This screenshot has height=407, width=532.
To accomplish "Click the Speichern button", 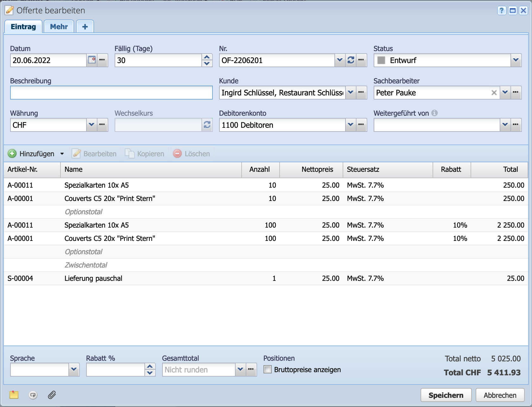I will pos(446,395).
